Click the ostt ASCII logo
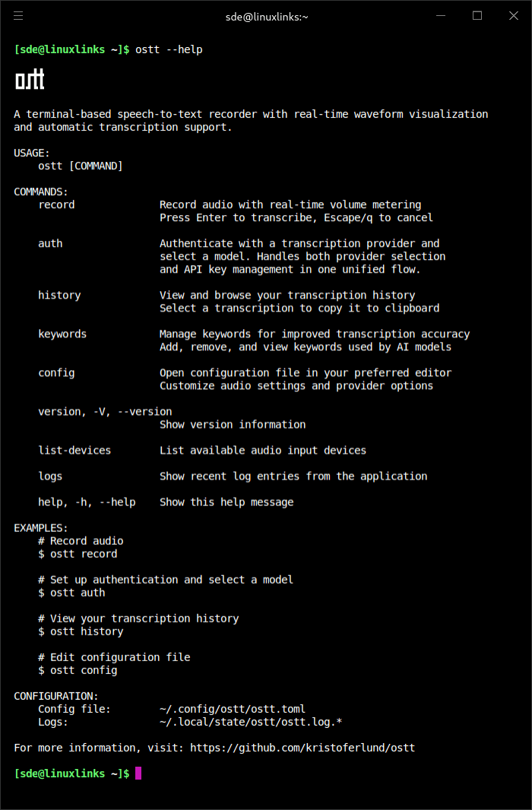Image resolution: width=532 pixels, height=810 pixels. click(x=29, y=79)
